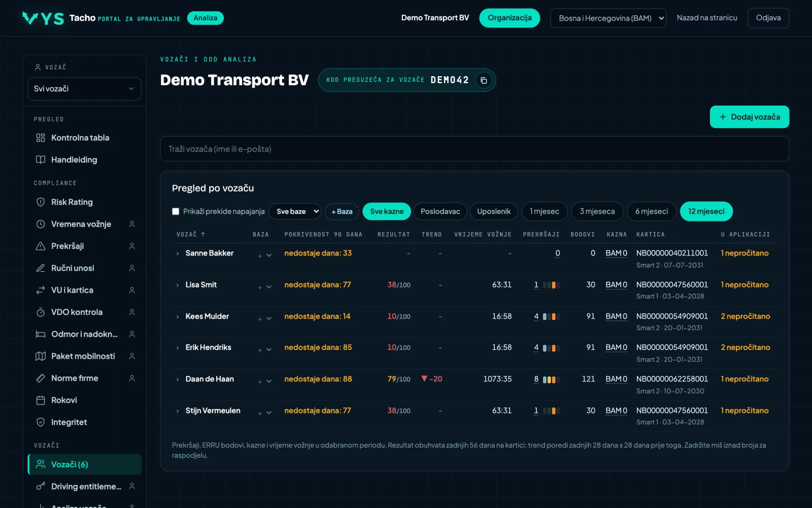Open the Bosna i Hercegovina country dropdown
The image size is (812, 508).
click(608, 18)
